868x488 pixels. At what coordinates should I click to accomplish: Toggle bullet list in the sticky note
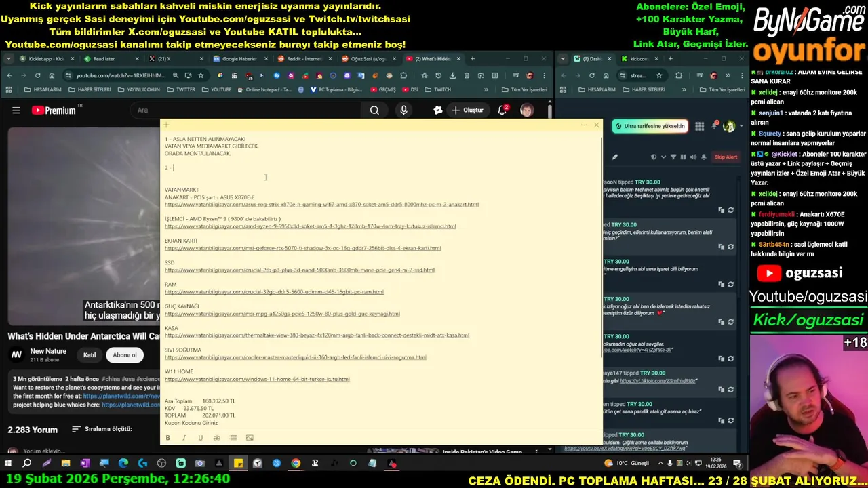[x=233, y=438]
